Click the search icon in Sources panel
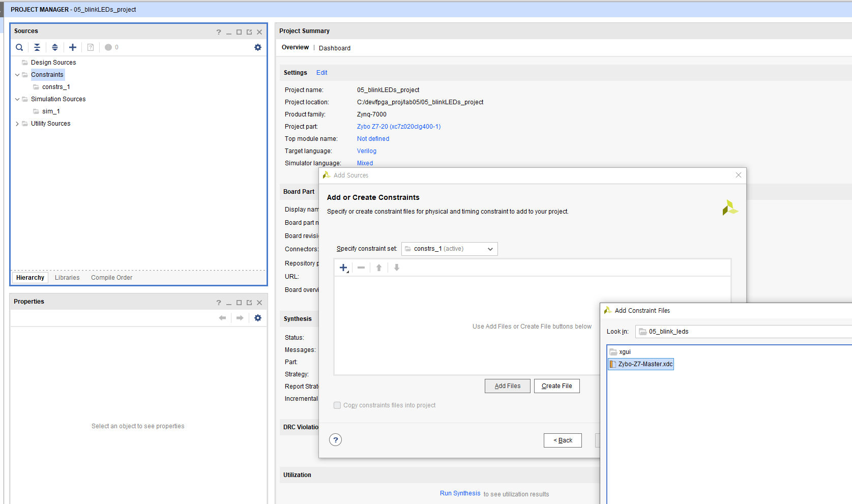This screenshot has height=504, width=852. pyautogui.click(x=19, y=47)
